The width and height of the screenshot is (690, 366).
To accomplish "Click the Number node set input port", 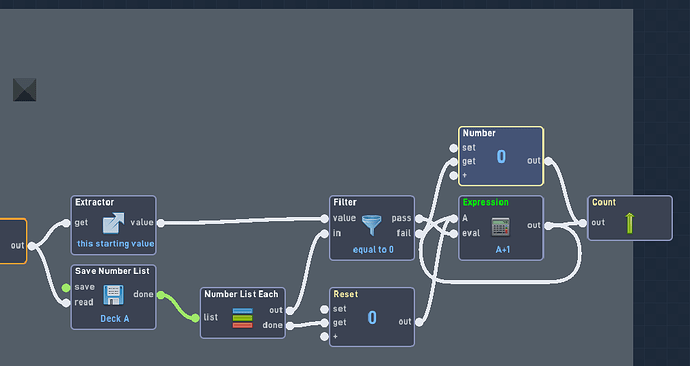I will pos(454,148).
